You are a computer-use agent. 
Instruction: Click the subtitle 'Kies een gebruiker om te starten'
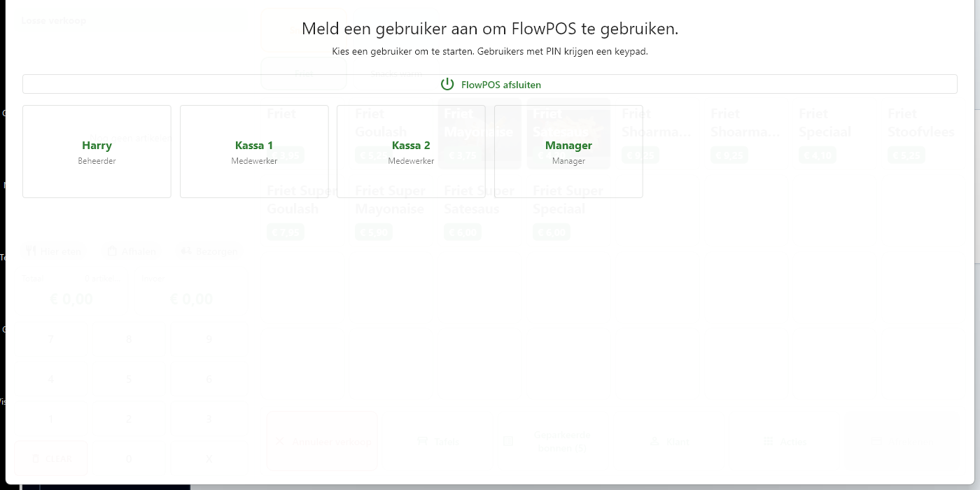pos(402,52)
